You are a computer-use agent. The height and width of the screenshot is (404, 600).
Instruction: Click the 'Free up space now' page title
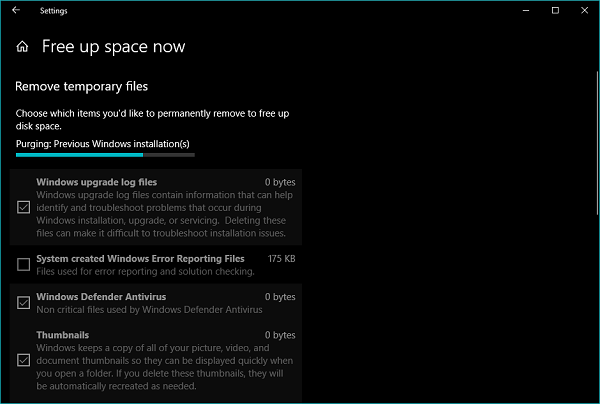(x=113, y=47)
